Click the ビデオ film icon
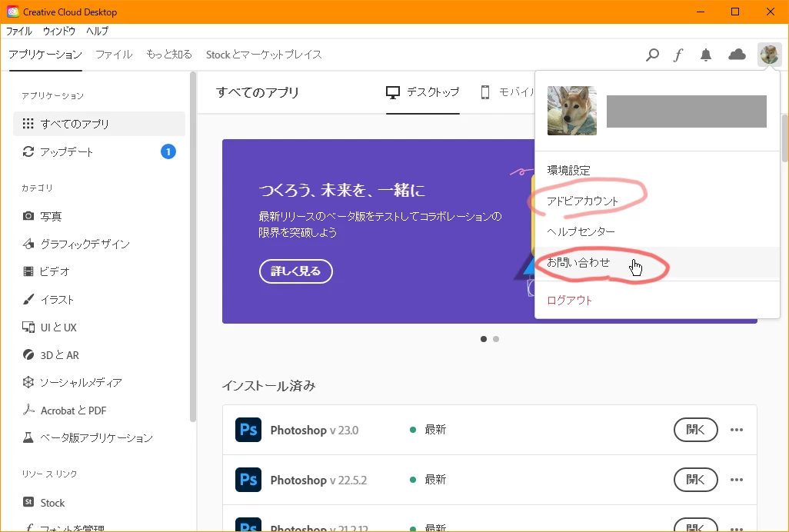Image resolution: width=789 pixels, height=532 pixels. point(28,271)
